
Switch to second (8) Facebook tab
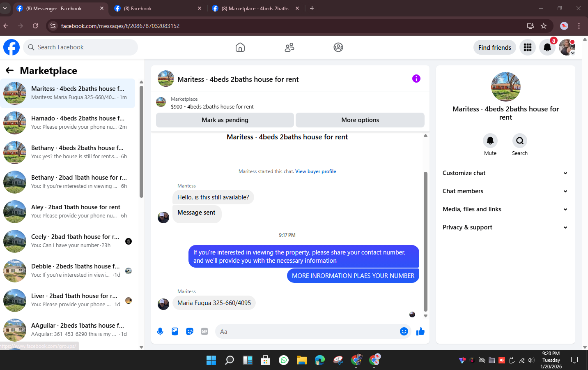click(158, 8)
